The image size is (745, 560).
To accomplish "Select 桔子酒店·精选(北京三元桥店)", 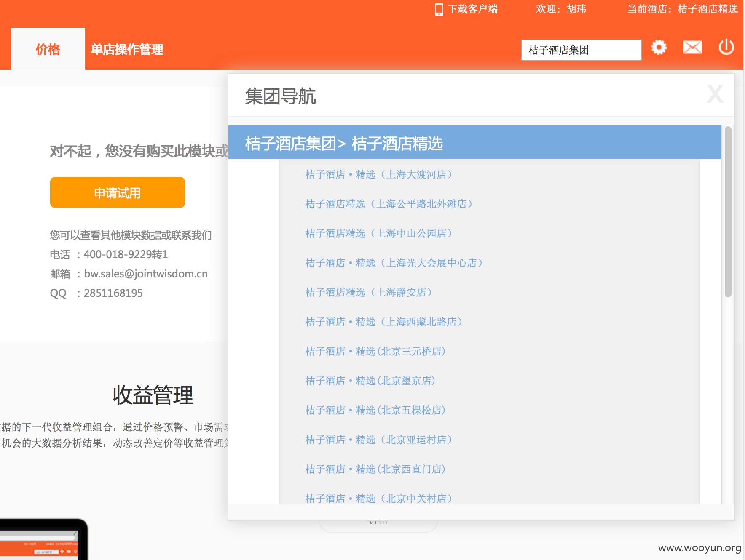I will point(375,351).
